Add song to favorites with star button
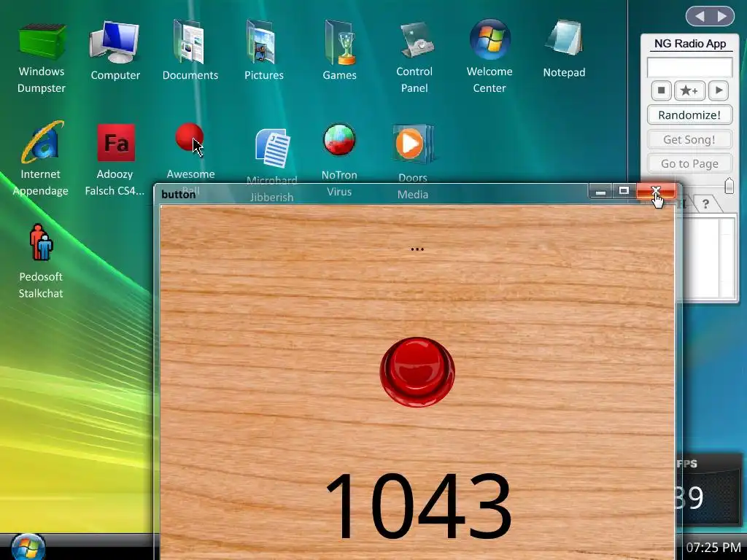The height and width of the screenshot is (560, 747). (x=689, y=90)
